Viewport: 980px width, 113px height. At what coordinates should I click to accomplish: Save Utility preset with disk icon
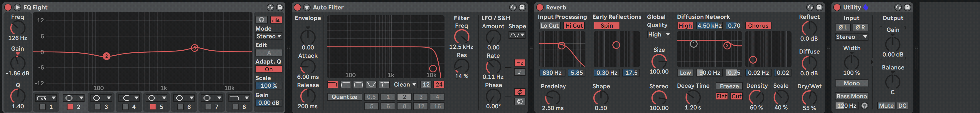click(x=907, y=7)
